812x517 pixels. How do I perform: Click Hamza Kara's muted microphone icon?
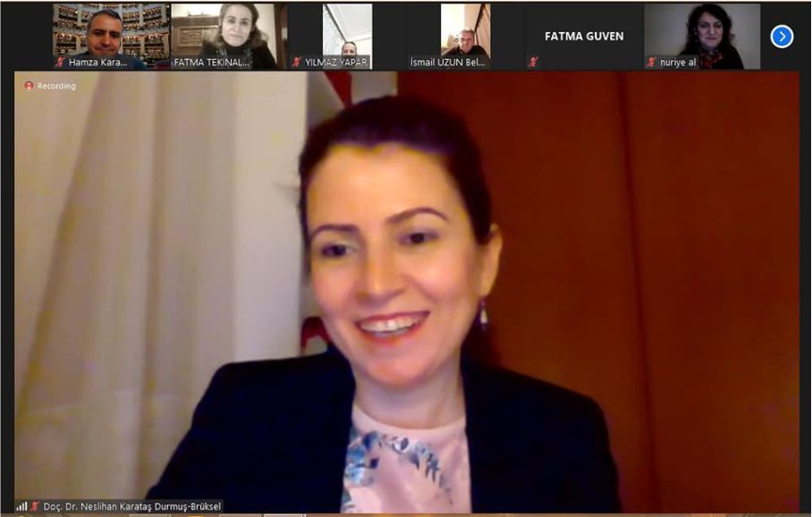tap(60, 62)
